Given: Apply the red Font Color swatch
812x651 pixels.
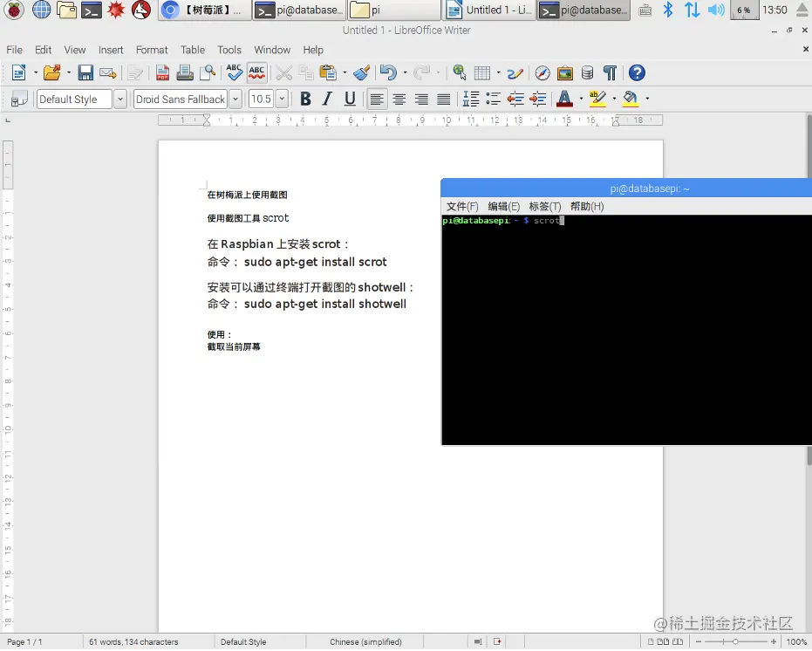Looking at the screenshot, I should click(564, 99).
